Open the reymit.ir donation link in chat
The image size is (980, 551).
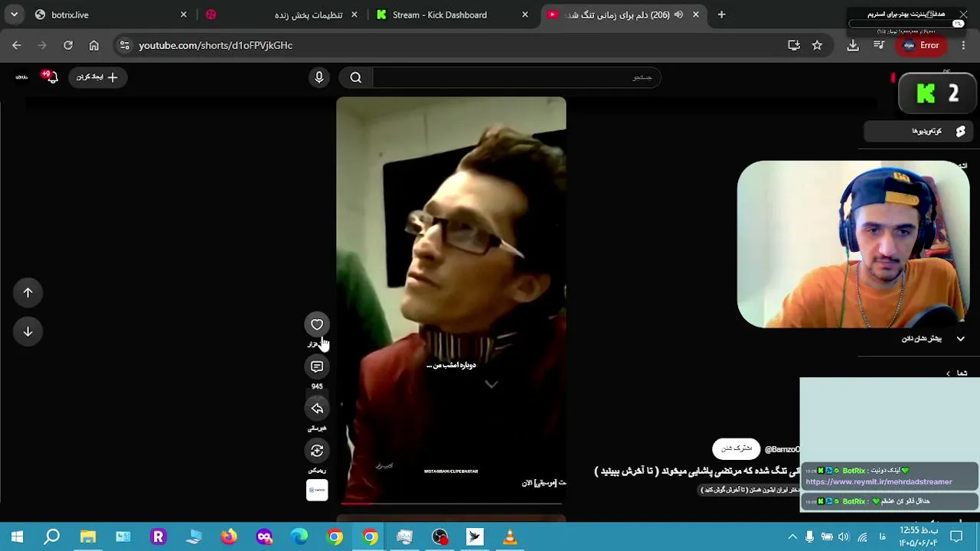coord(879,482)
